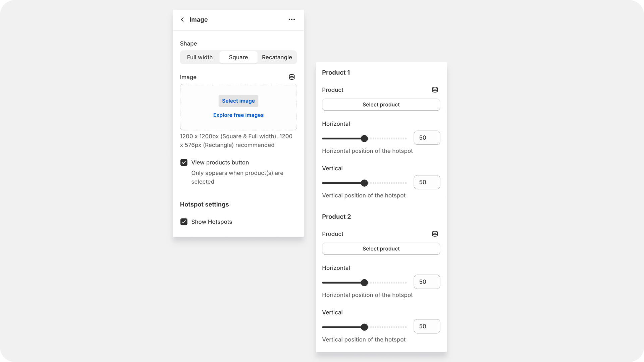Focus the Product 2 Vertical value field

(427, 326)
